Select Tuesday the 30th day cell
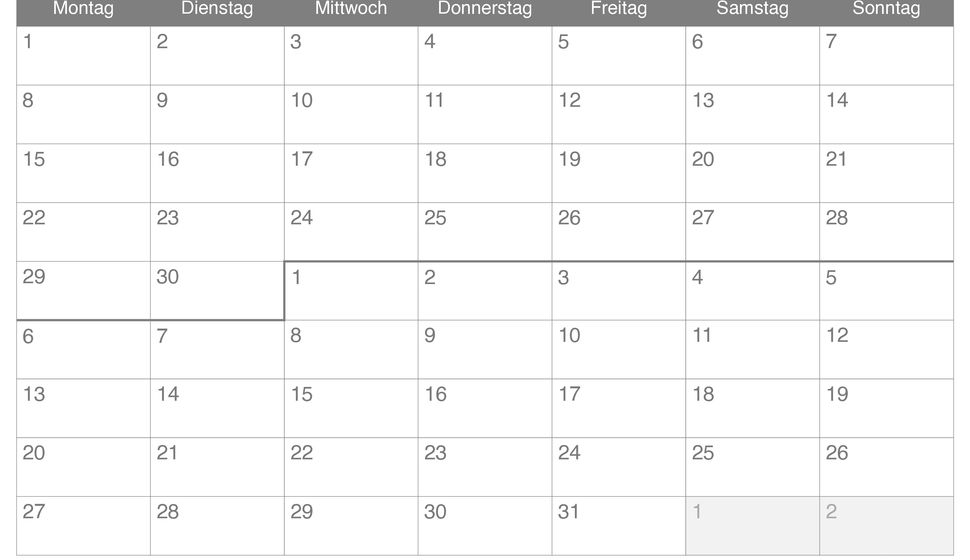This screenshot has width=970, height=560. [217, 291]
